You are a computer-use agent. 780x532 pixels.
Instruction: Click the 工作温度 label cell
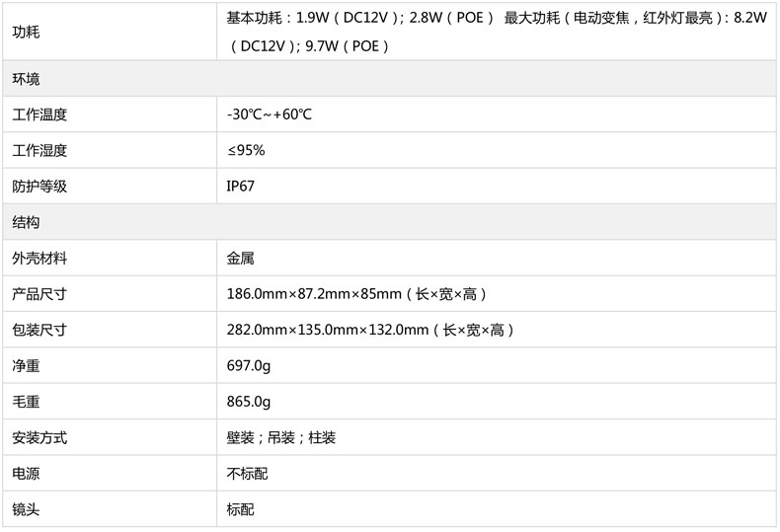39,114
